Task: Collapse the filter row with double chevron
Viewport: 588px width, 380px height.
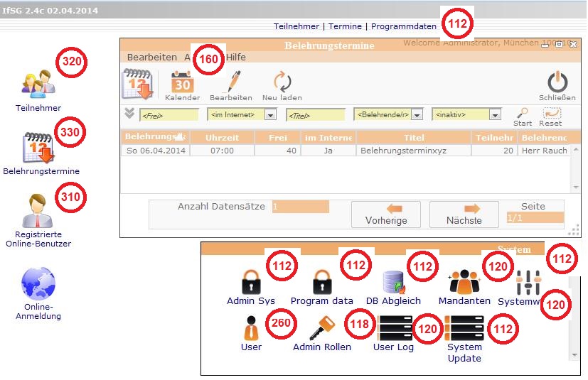Action: click(x=129, y=113)
